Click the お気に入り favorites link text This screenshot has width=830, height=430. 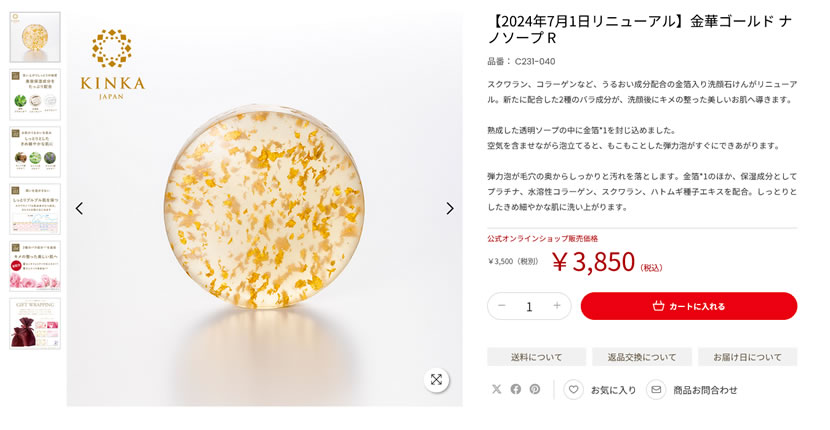(x=613, y=390)
